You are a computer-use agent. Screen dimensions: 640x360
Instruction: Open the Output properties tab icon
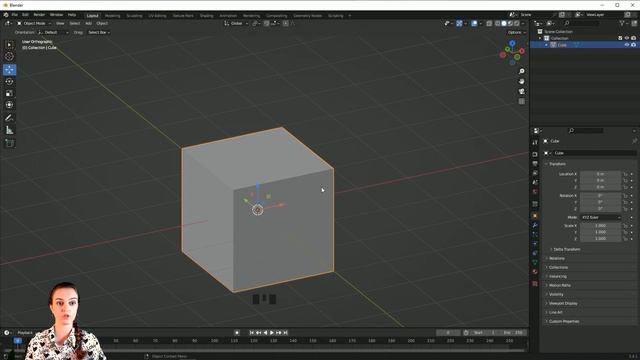(535, 163)
